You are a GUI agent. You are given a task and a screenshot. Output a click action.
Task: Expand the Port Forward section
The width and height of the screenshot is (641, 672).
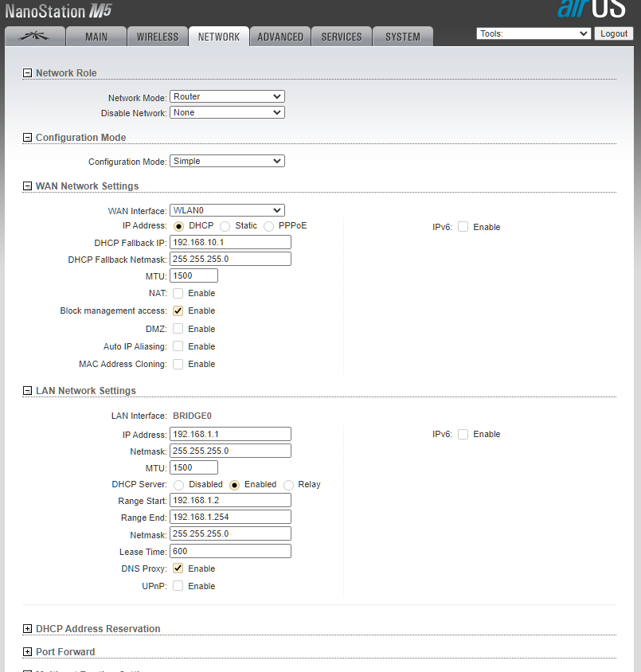[27, 652]
